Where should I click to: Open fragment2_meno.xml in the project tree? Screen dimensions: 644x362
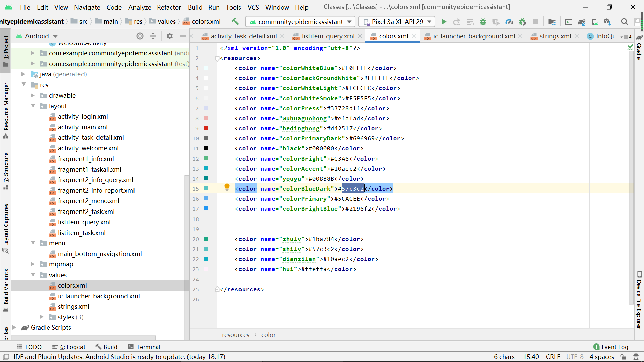(x=88, y=201)
